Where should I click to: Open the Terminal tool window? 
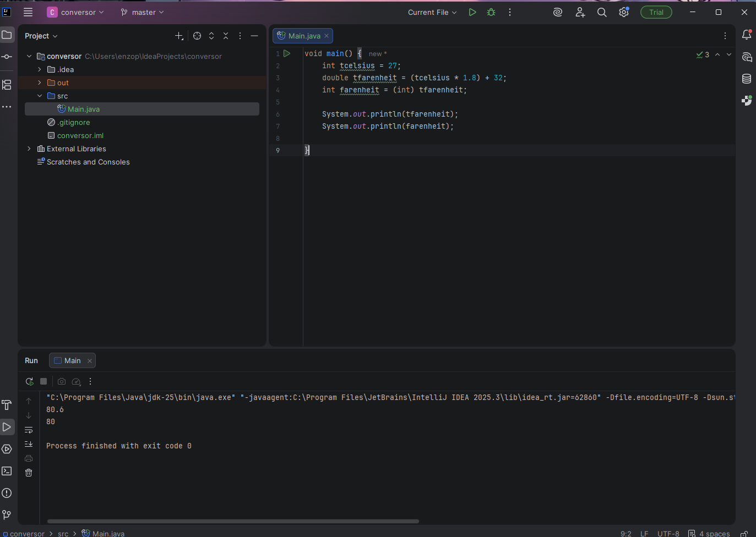click(x=7, y=471)
